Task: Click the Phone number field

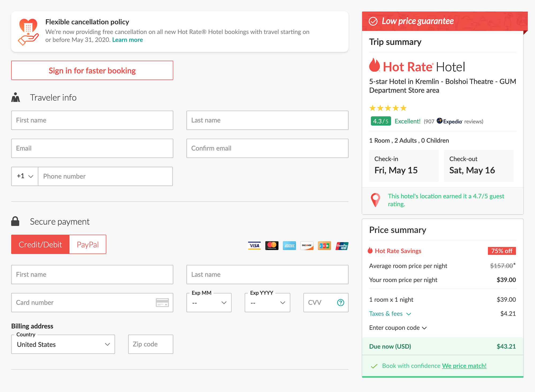Action: 105,176
